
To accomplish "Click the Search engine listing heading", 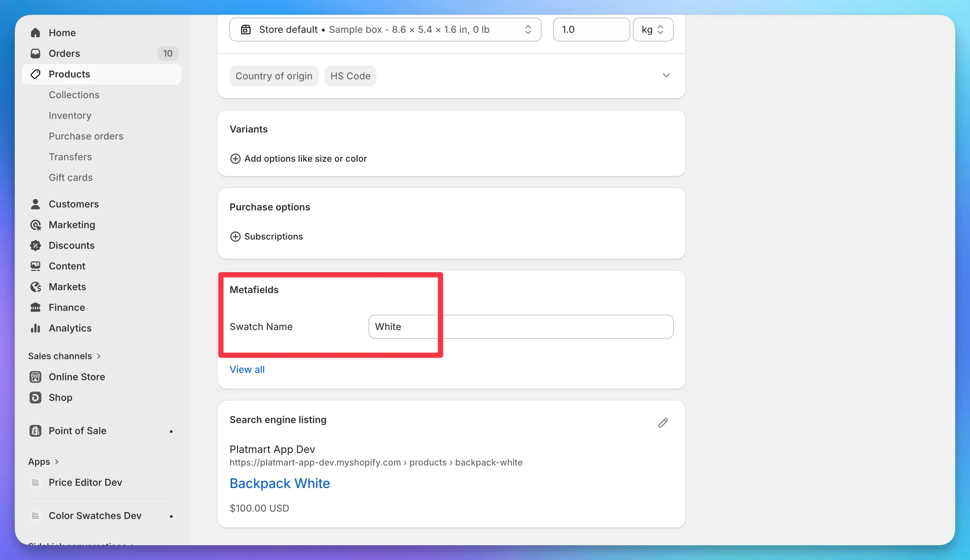I will (278, 420).
